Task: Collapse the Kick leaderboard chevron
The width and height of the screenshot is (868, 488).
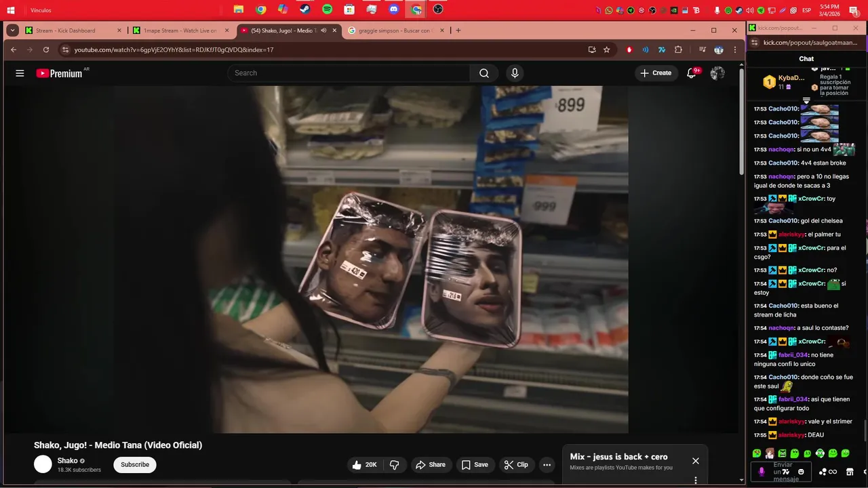Action: coord(806,101)
